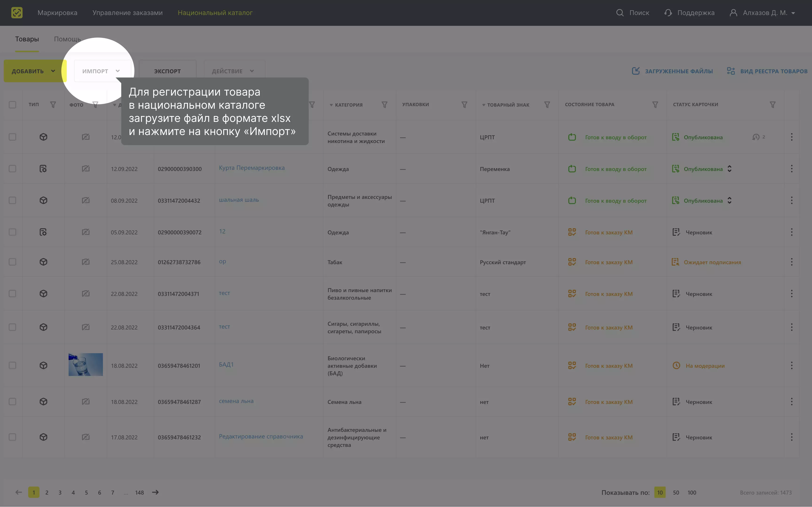Filter the Статус карточки column
The width and height of the screenshot is (812, 507).
(773, 105)
